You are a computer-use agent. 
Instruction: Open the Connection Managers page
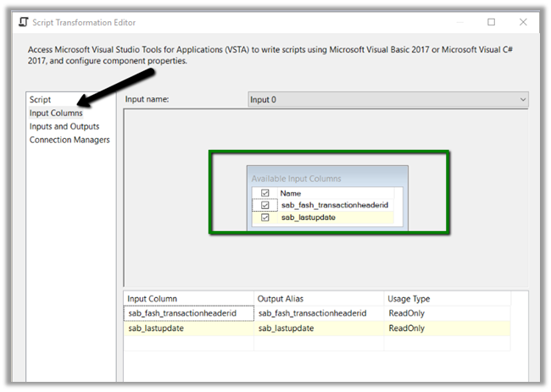pos(70,140)
